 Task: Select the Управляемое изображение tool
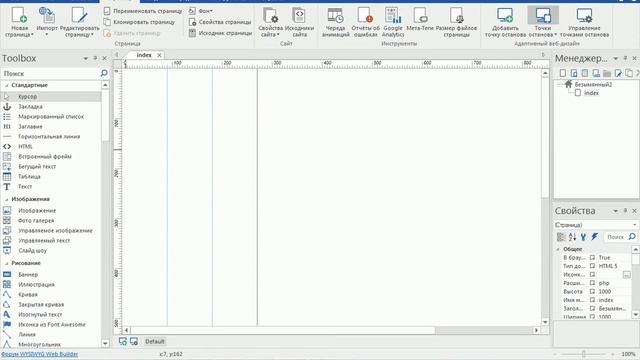pyautogui.click(x=51, y=231)
